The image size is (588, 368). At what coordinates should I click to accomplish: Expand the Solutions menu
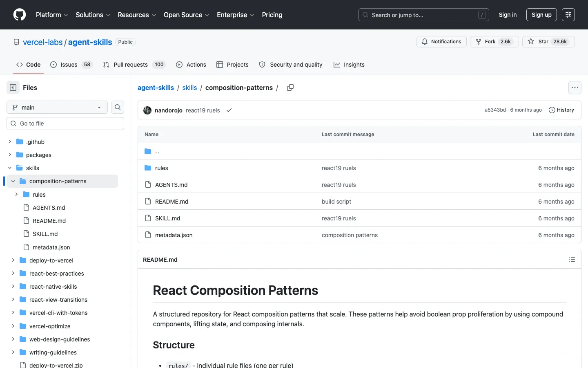(93, 15)
